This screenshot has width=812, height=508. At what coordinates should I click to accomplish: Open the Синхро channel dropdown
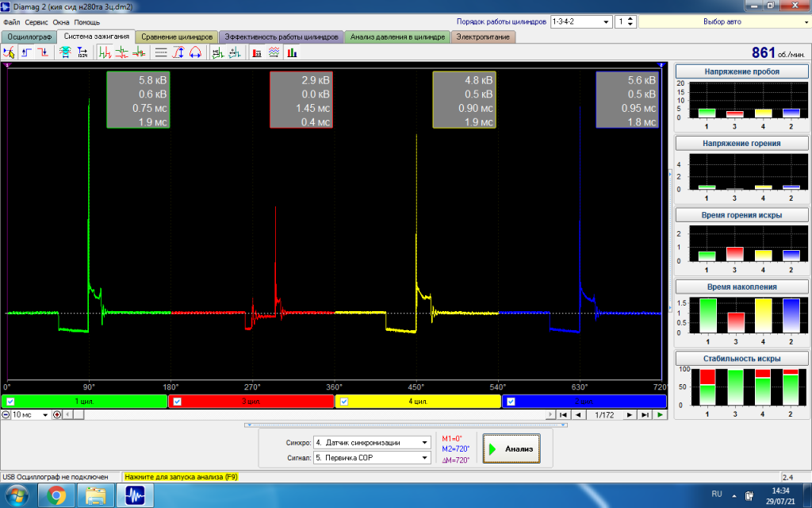pyautogui.click(x=372, y=443)
